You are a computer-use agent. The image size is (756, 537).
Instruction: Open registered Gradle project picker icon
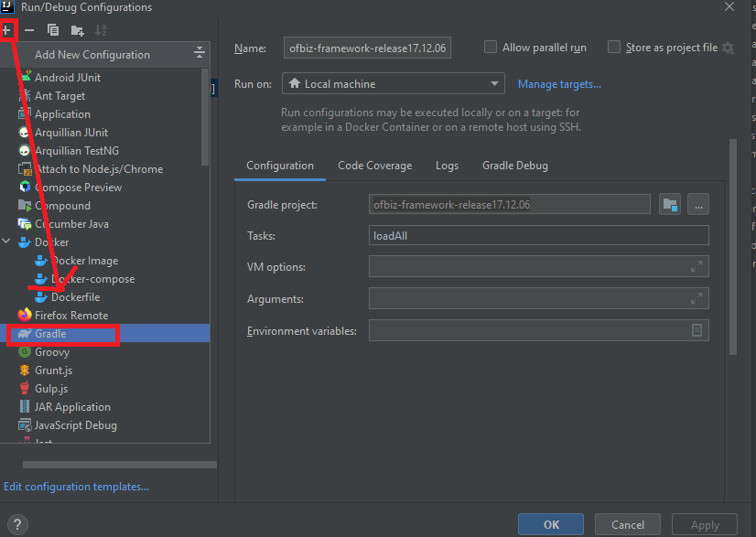pyautogui.click(x=669, y=205)
